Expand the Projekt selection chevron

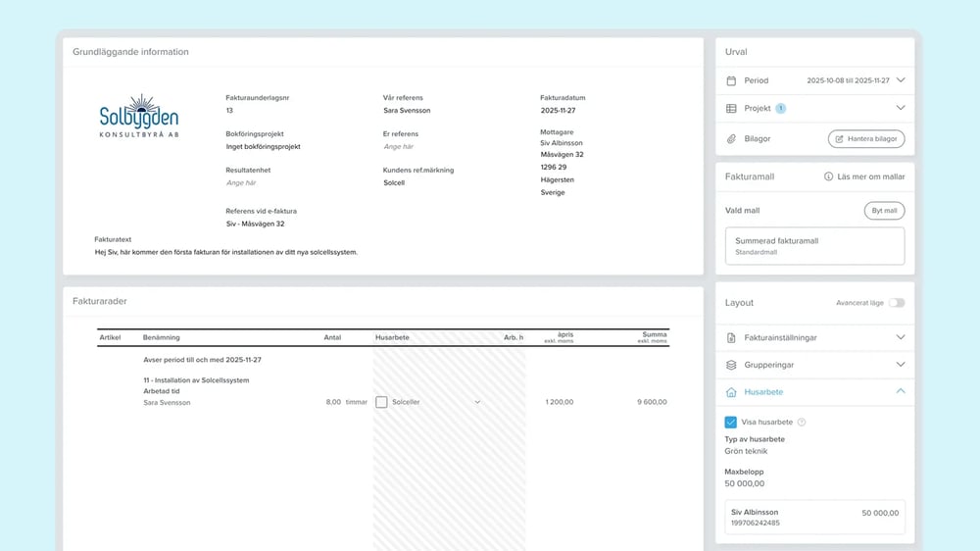(x=901, y=108)
